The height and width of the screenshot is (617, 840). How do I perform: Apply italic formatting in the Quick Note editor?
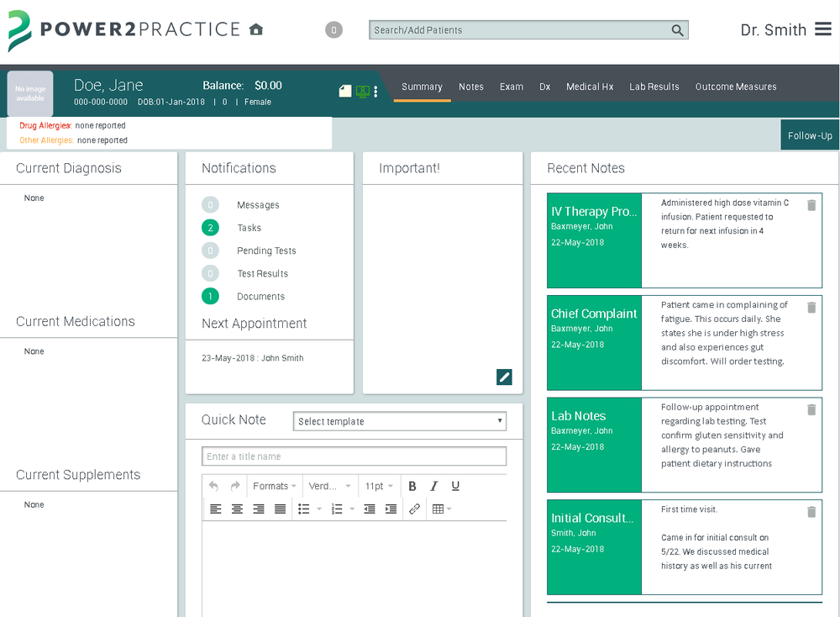click(x=433, y=486)
